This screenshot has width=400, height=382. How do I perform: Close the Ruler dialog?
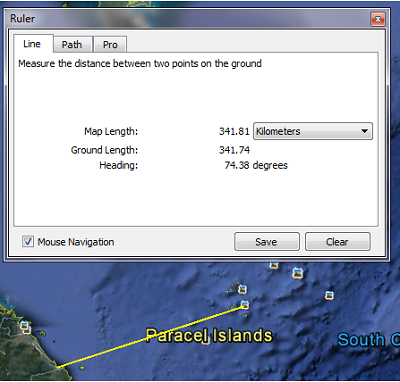[378, 19]
